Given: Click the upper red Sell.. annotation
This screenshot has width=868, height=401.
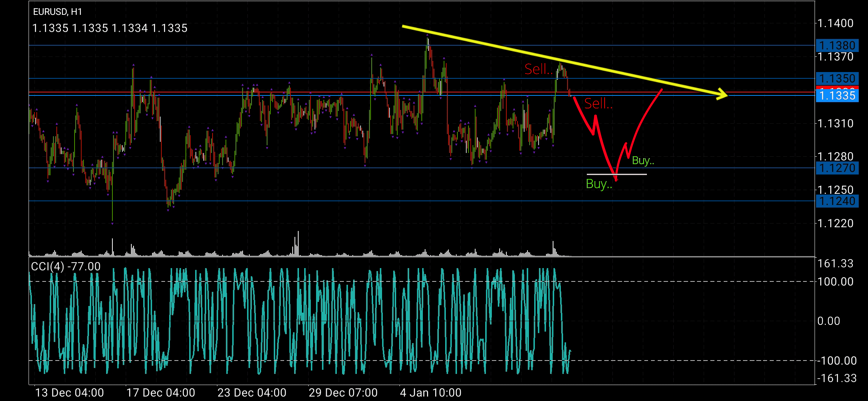Looking at the screenshot, I should point(538,69).
